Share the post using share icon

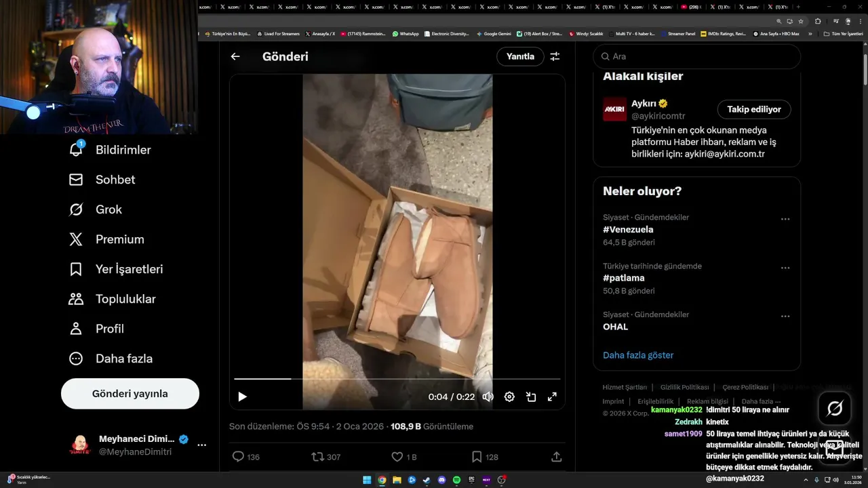point(556,457)
